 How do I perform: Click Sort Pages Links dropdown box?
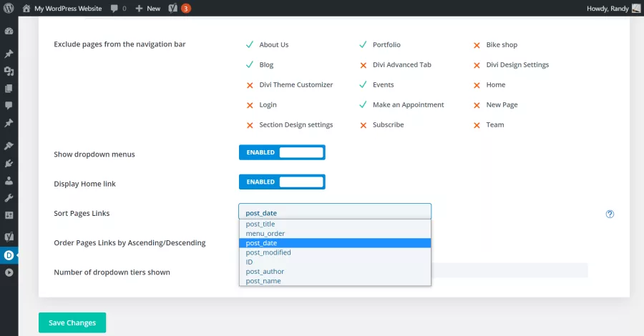click(335, 212)
